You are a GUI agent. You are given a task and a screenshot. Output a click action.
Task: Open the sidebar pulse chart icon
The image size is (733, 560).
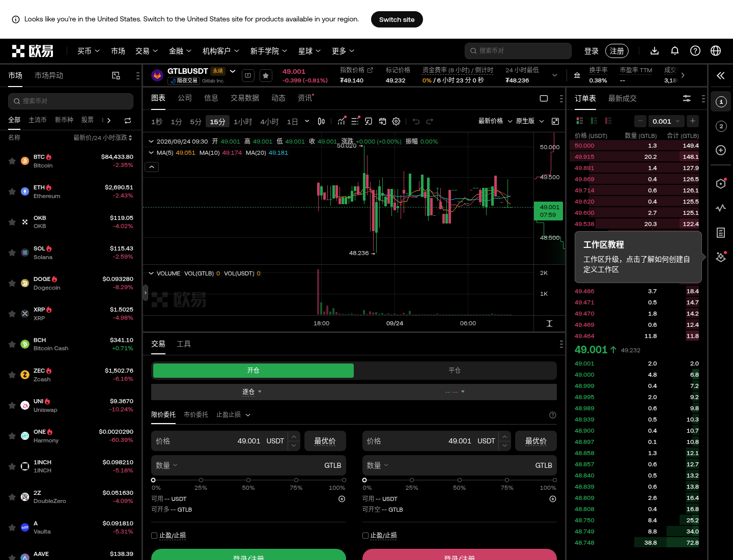(721, 208)
